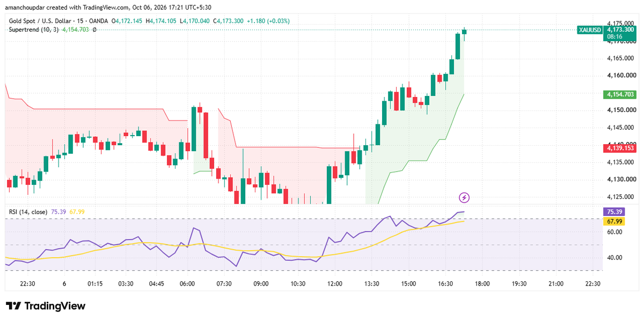Click the 18:00 time axis label

(x=482, y=284)
